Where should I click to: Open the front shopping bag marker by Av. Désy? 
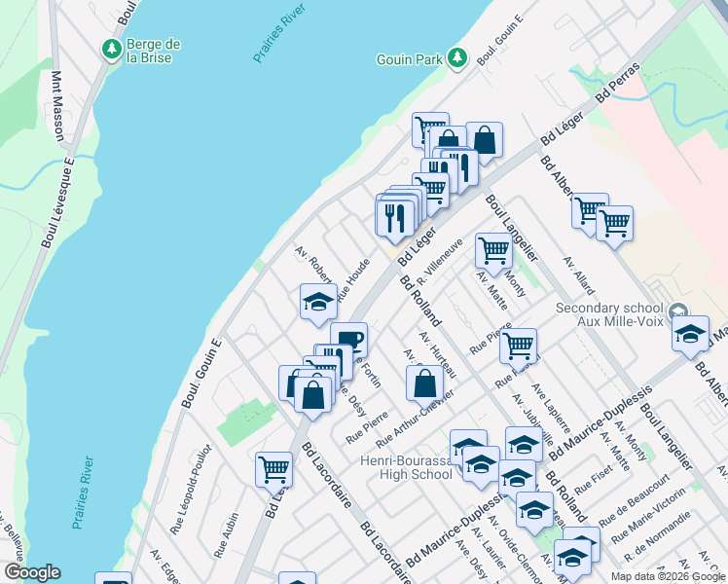click(x=313, y=397)
